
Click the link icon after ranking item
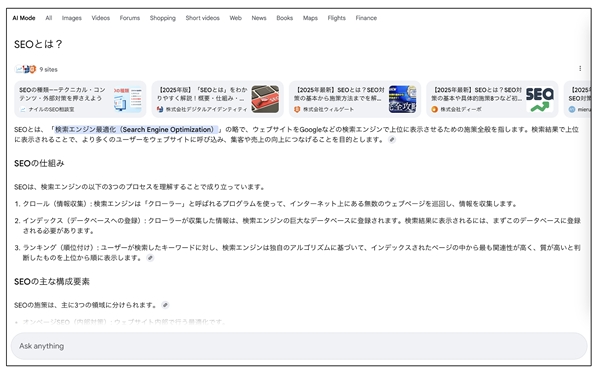(x=150, y=258)
